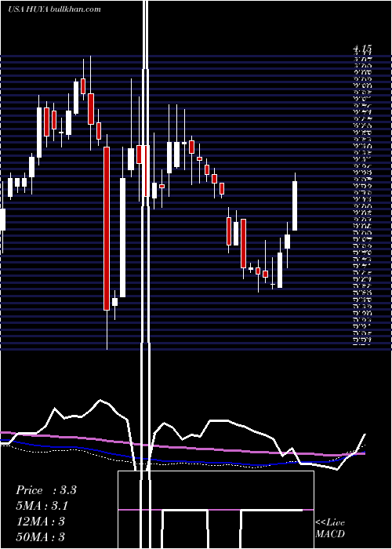Select the tallest red candlestick body
Image resolution: width=392 pixels, height=549 pixels.
107,228
